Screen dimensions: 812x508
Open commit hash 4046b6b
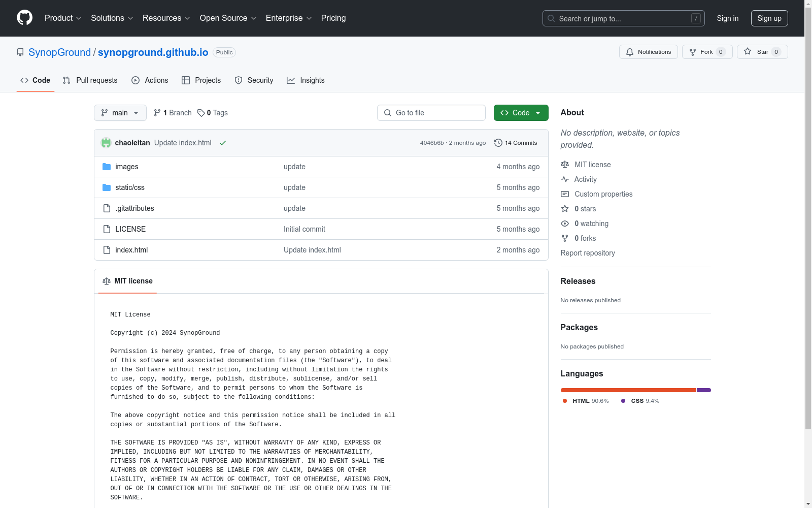tap(432, 143)
